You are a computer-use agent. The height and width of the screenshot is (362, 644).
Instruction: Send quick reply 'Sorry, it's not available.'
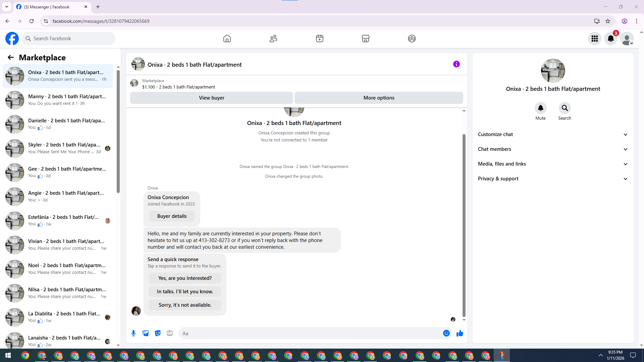click(x=185, y=305)
